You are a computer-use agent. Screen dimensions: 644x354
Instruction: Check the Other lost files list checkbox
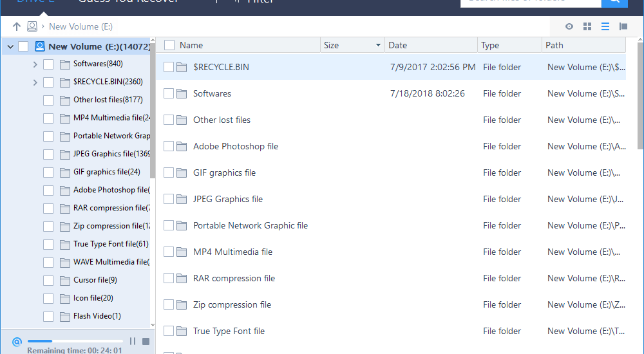pos(168,120)
